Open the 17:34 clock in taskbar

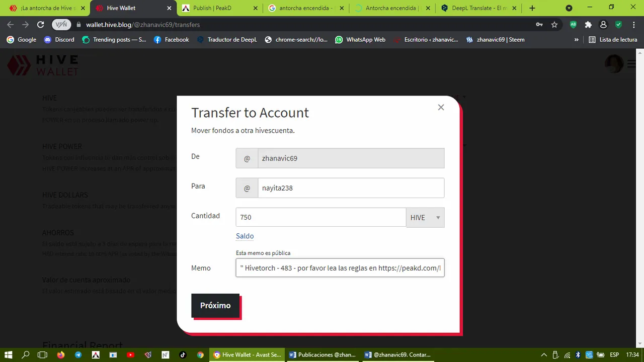[632, 354]
